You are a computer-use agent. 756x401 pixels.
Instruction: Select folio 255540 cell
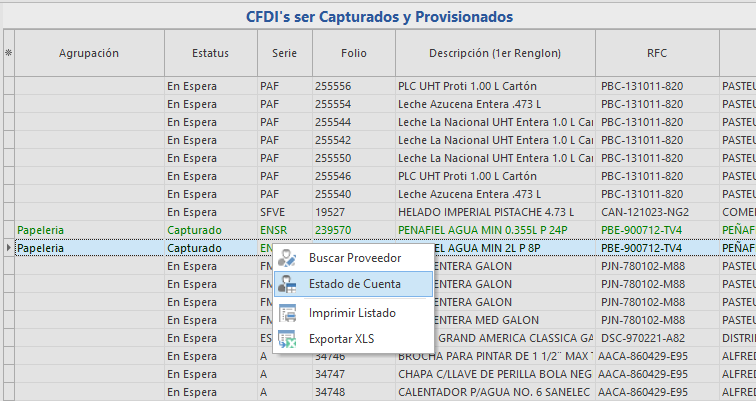pos(354,194)
